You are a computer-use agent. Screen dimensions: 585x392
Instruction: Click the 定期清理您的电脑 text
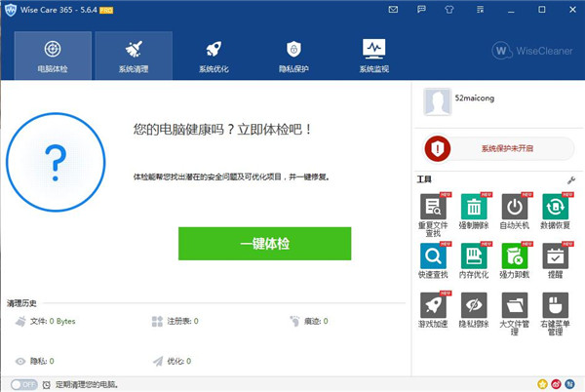pyautogui.click(x=87, y=384)
